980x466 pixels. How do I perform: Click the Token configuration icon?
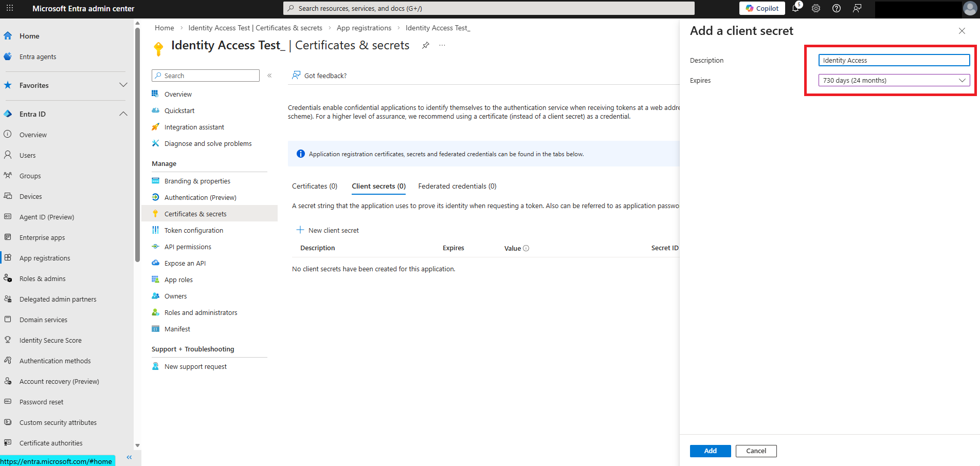[x=155, y=230]
